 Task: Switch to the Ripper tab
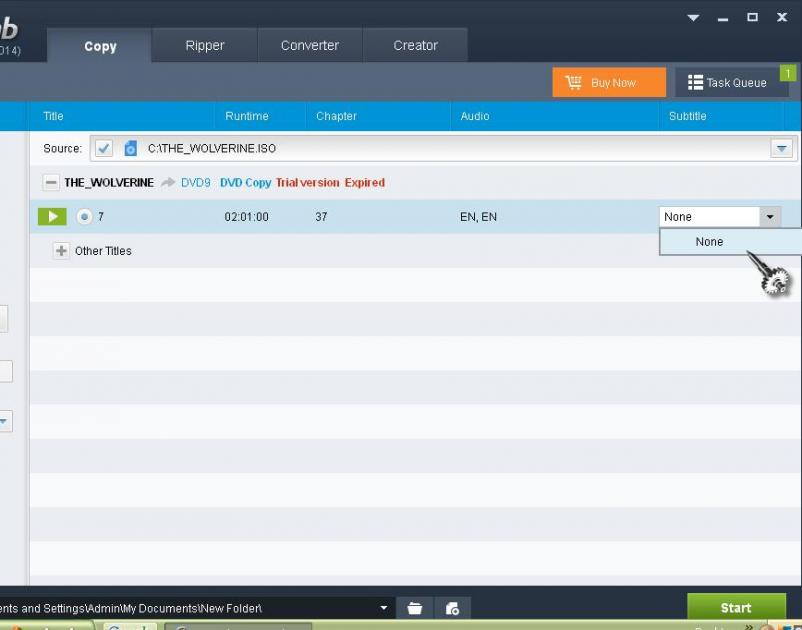click(x=205, y=46)
